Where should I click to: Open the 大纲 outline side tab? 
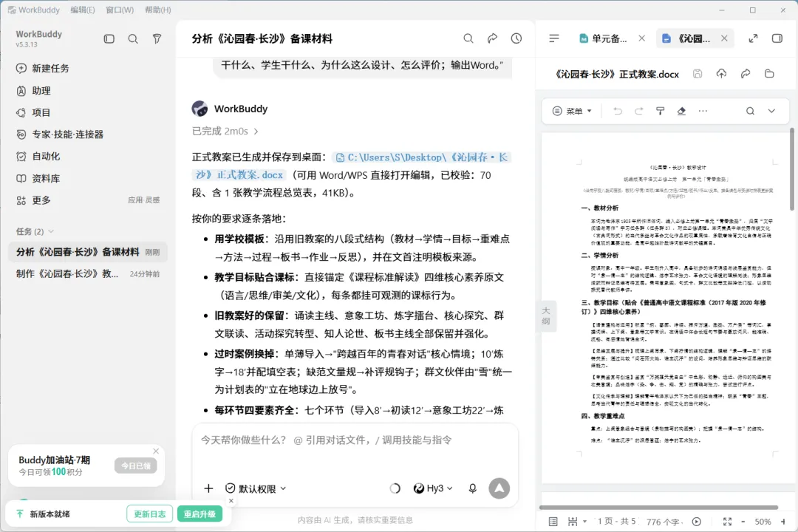pos(546,316)
